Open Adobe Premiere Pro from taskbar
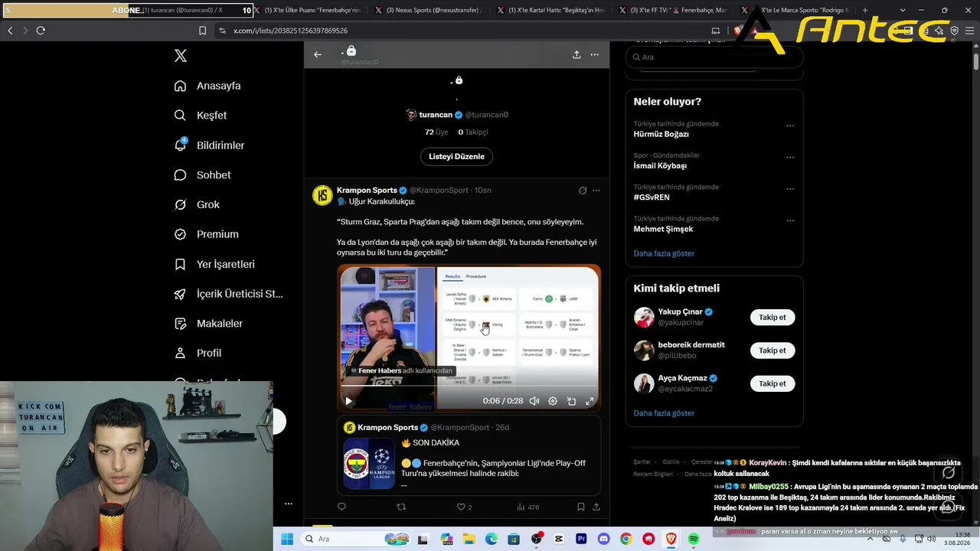 click(x=581, y=539)
